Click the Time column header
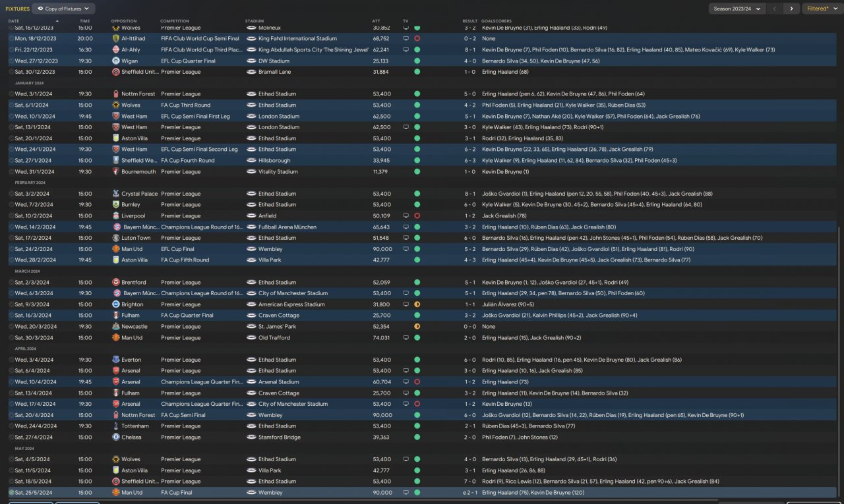This screenshot has width=844, height=504. pos(85,21)
